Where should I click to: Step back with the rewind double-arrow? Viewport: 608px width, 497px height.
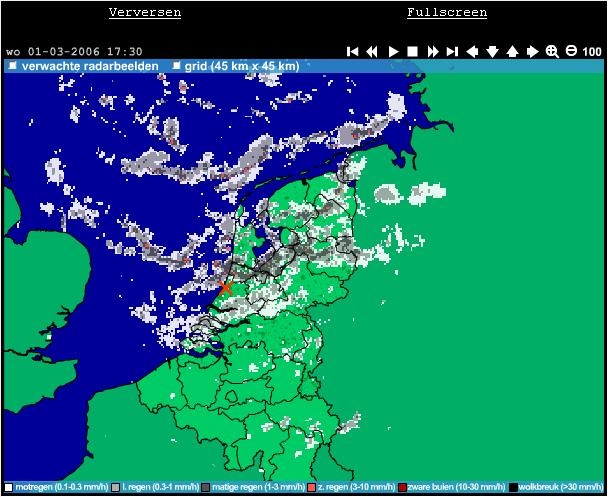[x=372, y=51]
